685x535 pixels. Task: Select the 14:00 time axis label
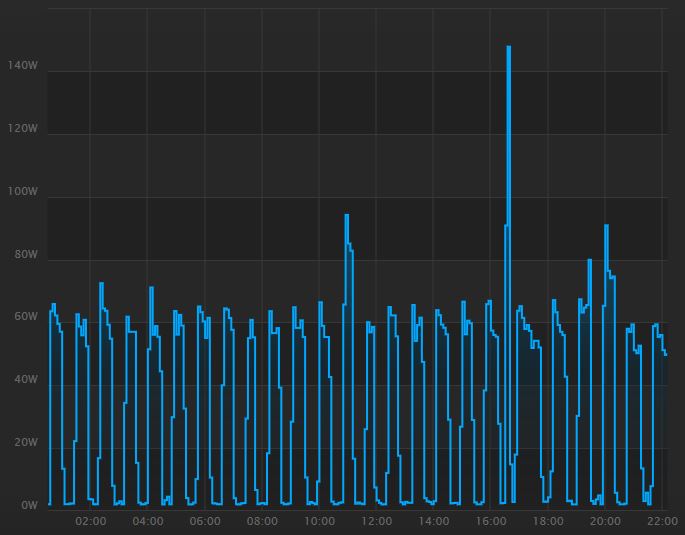click(x=433, y=521)
